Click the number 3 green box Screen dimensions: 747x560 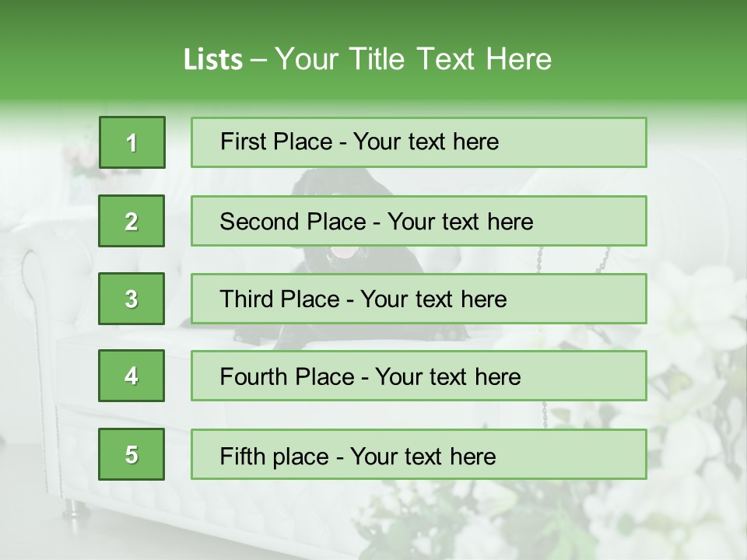[132, 299]
